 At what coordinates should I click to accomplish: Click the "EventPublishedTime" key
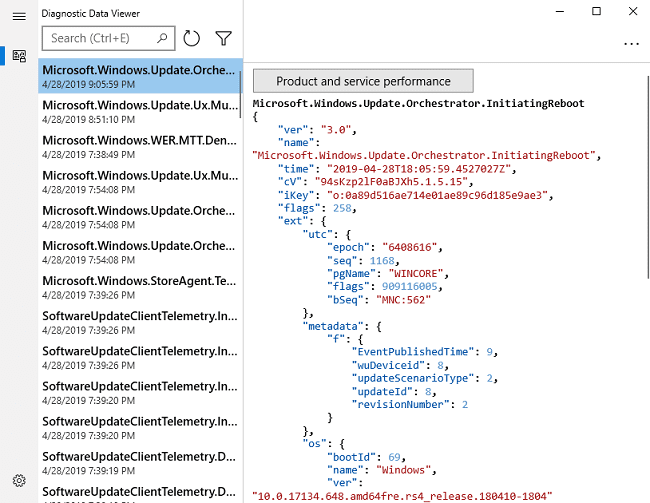point(413,352)
